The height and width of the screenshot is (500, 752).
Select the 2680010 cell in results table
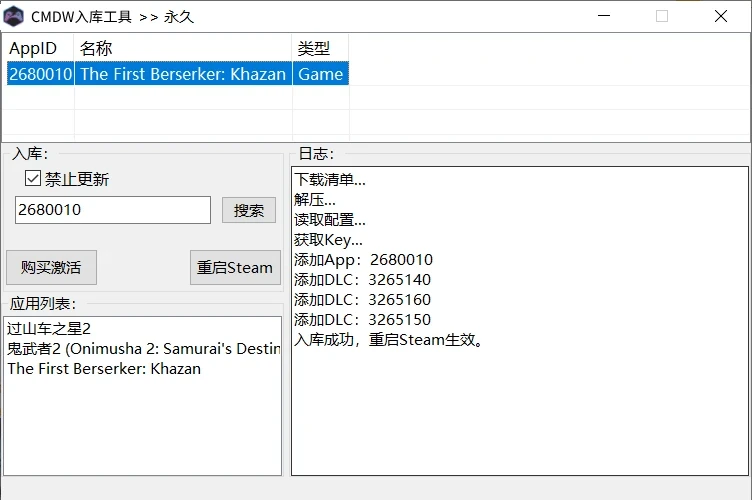tap(41, 74)
